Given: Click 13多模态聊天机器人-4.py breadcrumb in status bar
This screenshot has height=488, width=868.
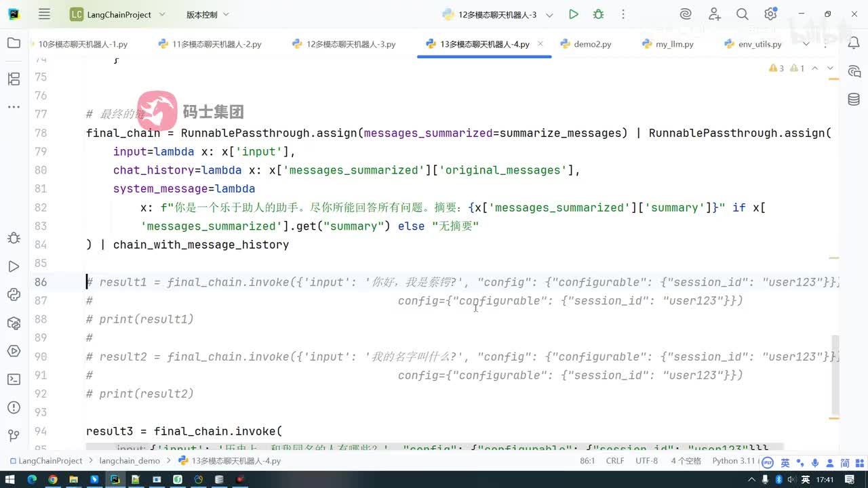Looking at the screenshot, I should [229, 461].
